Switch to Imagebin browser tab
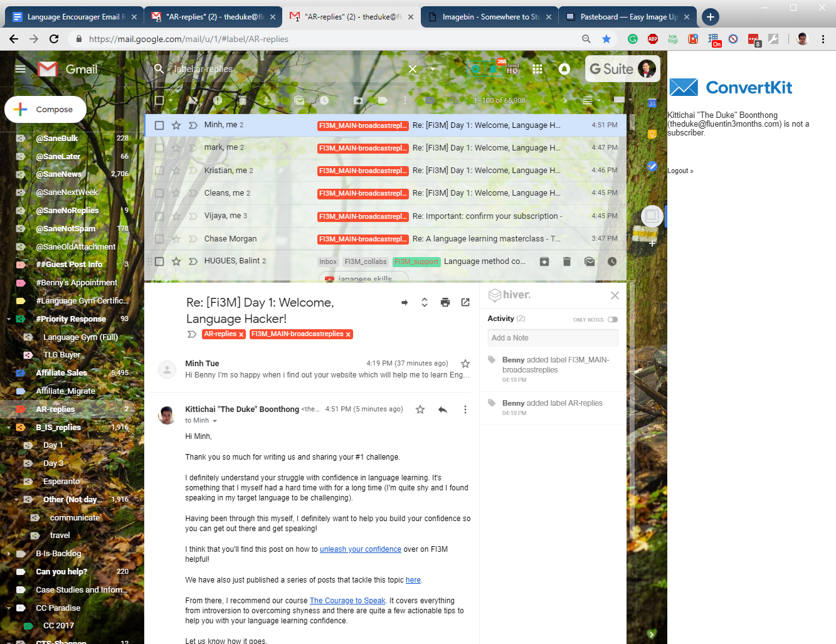 click(488, 17)
